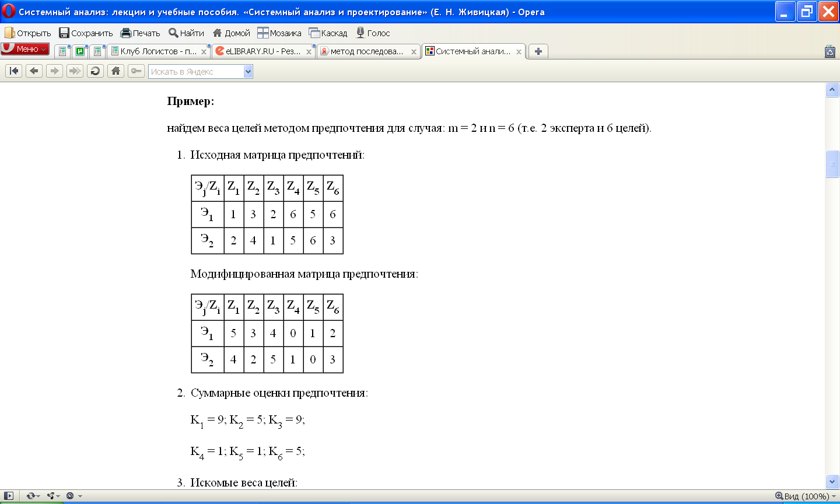Open a new tab with plus button
This screenshot has width=840, height=504.
click(538, 51)
